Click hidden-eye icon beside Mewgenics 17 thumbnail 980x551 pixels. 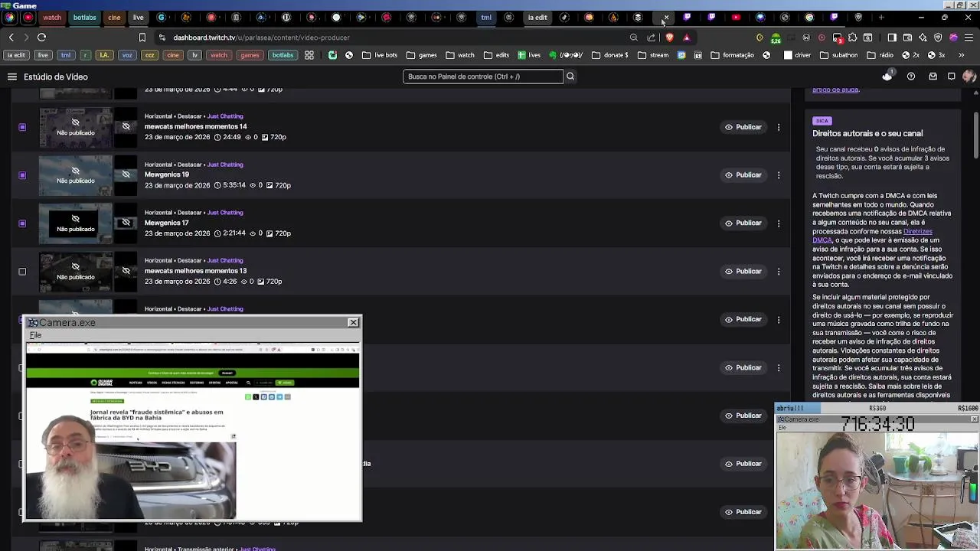coord(126,223)
